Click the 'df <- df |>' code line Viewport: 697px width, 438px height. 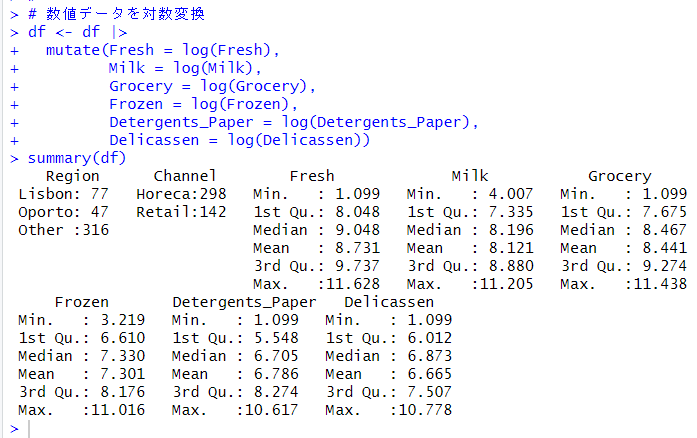pos(78,32)
